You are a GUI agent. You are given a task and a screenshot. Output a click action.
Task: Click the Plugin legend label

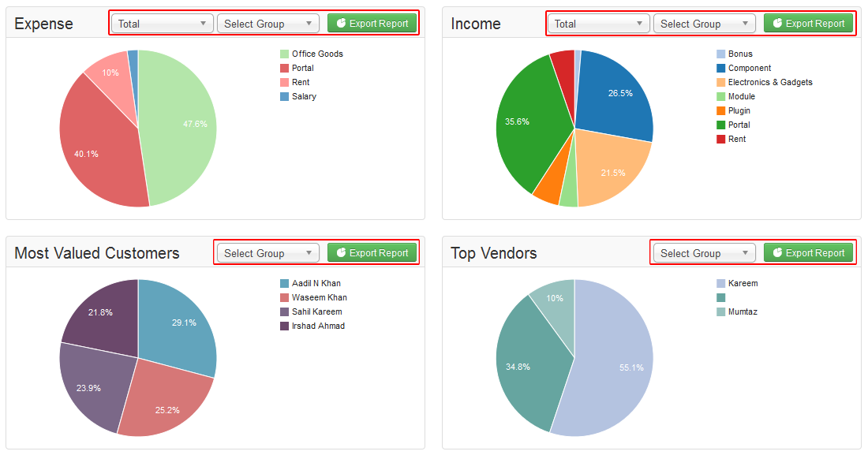click(739, 110)
